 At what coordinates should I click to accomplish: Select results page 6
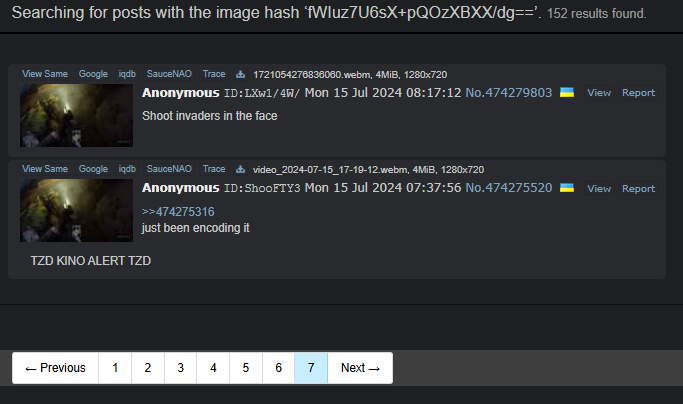278,368
